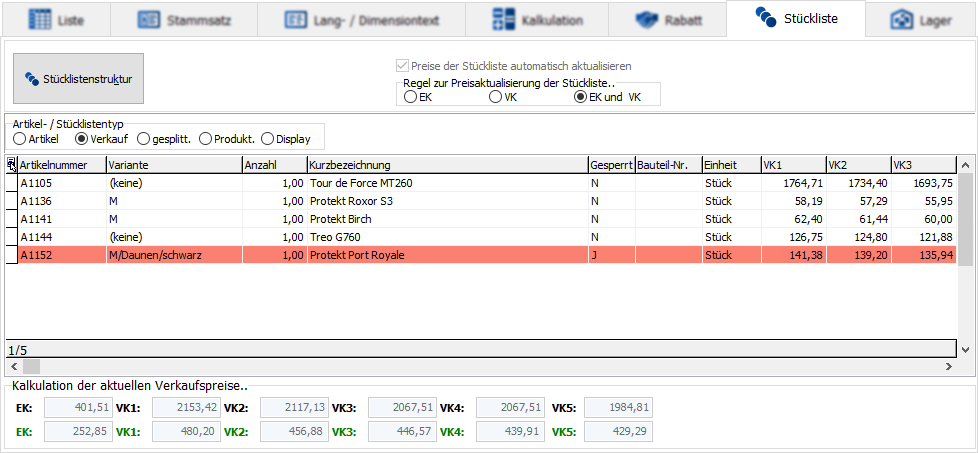Click the black VK1 field 2153,42

click(x=186, y=409)
